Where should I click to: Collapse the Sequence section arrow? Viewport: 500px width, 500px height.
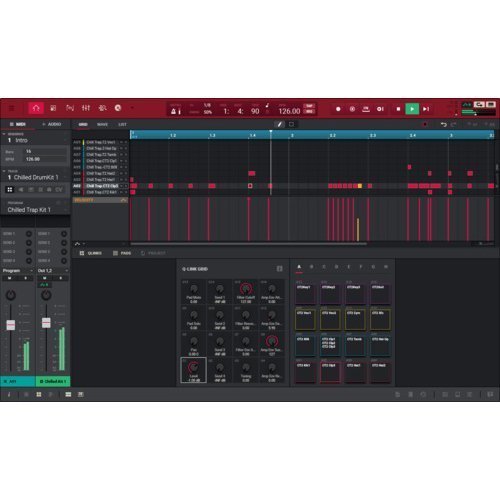coord(4,134)
